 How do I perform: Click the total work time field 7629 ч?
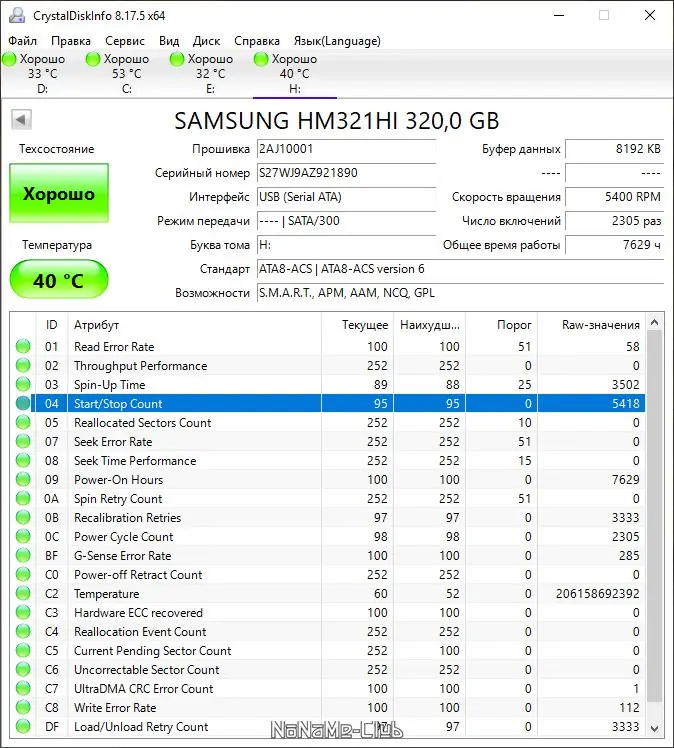point(614,245)
